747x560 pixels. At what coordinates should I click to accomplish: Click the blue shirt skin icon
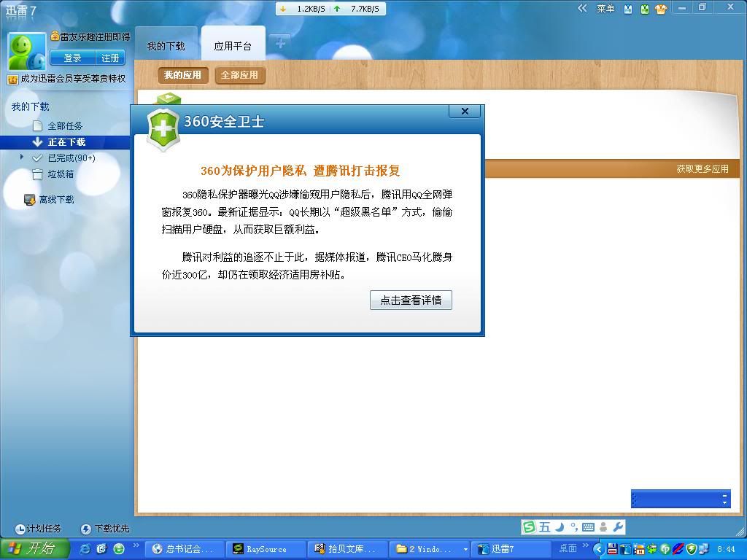(628, 9)
